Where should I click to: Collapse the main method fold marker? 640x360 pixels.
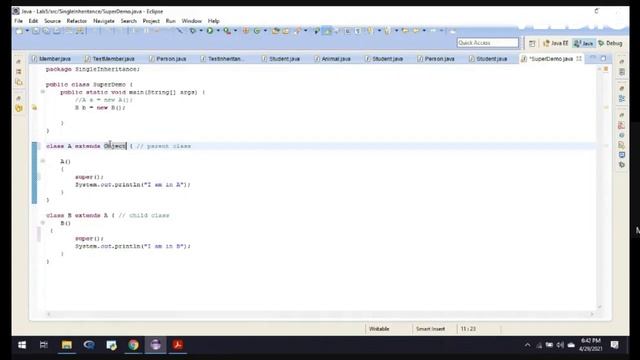(x=42, y=92)
